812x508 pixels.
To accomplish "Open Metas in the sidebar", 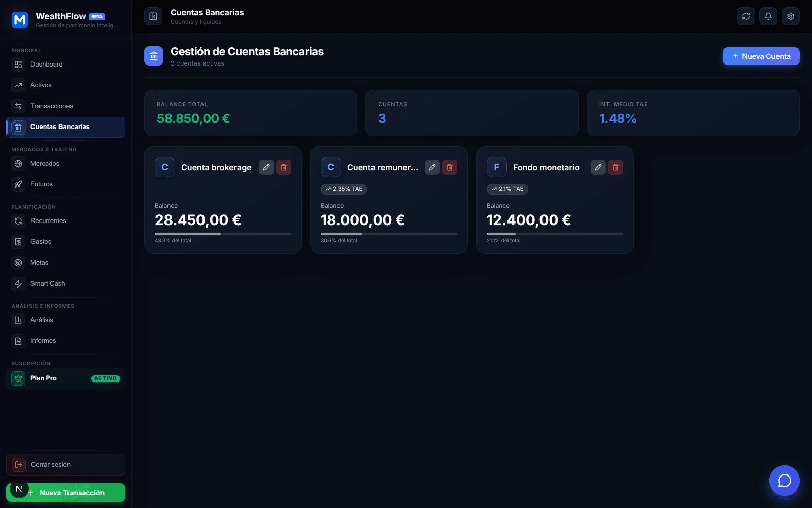I will pyautogui.click(x=65, y=263).
